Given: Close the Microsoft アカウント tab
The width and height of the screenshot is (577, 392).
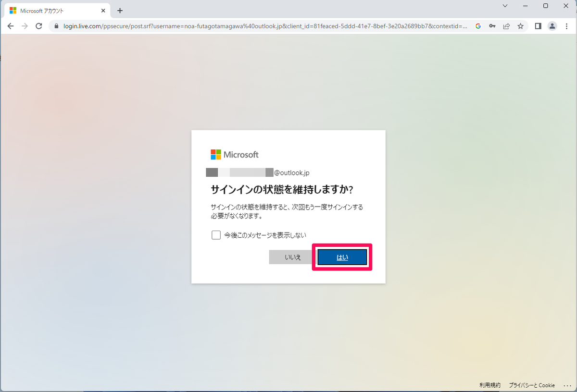Looking at the screenshot, I should tap(103, 11).
